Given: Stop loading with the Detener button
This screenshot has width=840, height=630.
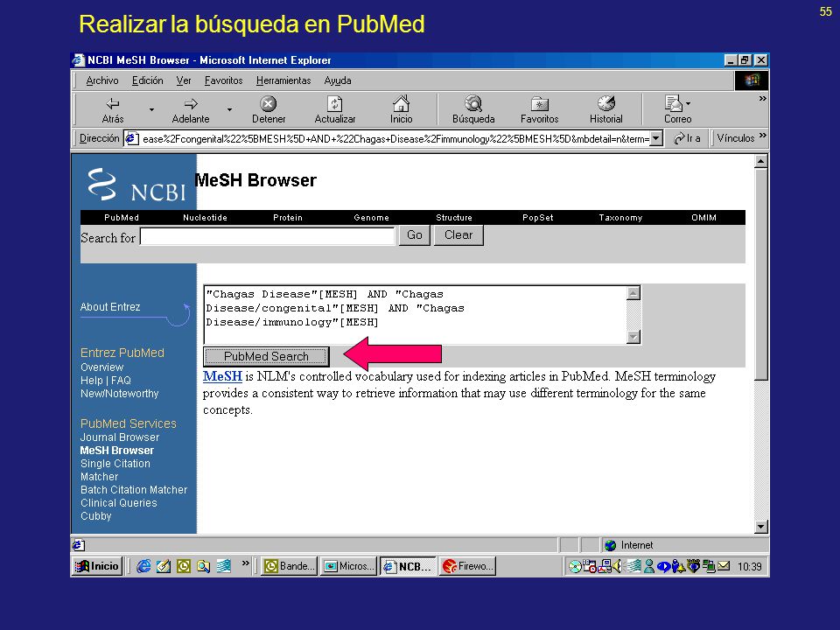Looking at the screenshot, I should click(269, 110).
